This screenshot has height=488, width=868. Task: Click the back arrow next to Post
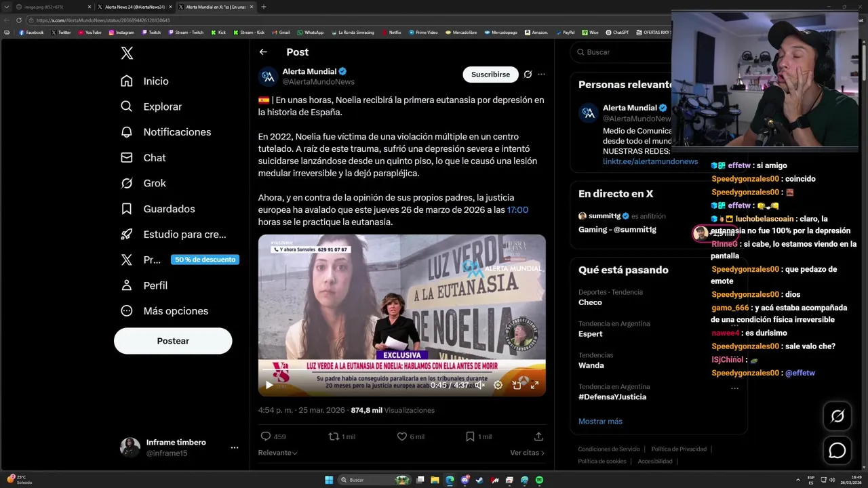coord(263,52)
